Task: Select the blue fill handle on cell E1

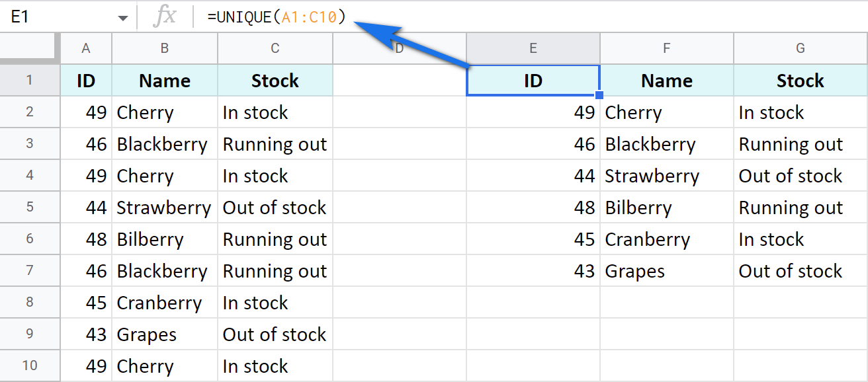Action: [599, 95]
